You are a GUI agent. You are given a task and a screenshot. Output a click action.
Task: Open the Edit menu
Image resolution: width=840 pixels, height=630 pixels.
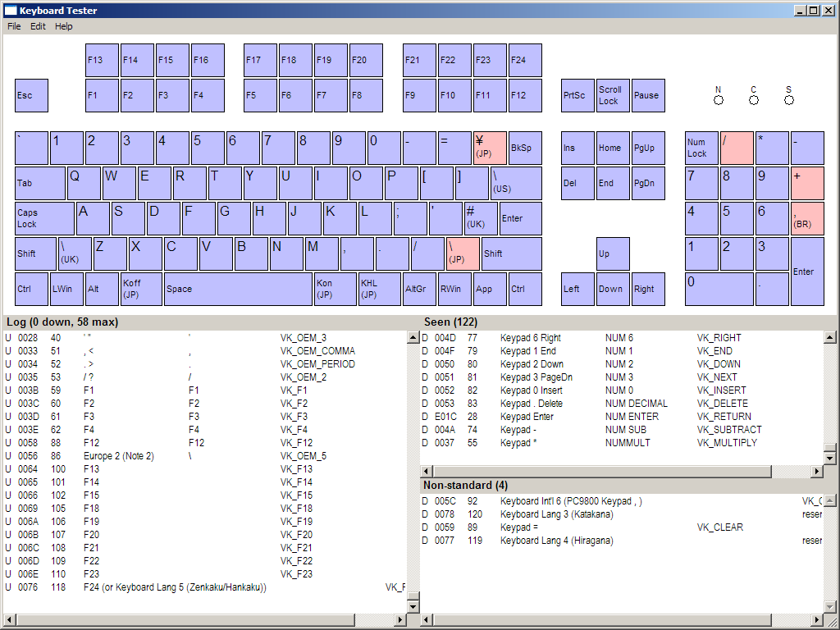coord(37,26)
